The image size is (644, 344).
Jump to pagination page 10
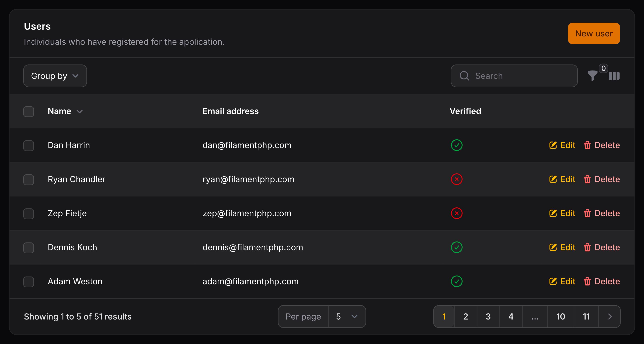click(561, 317)
